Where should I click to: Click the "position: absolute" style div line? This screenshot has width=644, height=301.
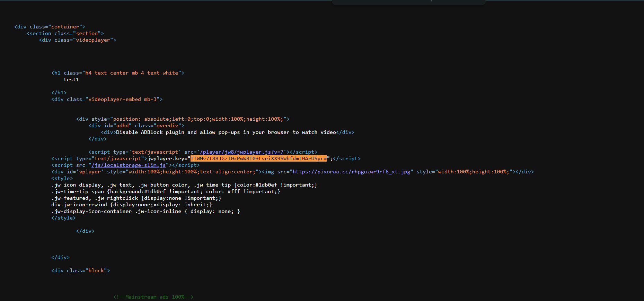pyautogui.click(x=183, y=119)
